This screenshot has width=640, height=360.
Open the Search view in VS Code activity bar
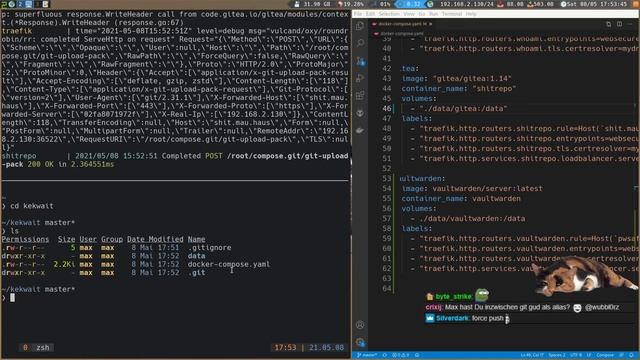tap(360, 43)
